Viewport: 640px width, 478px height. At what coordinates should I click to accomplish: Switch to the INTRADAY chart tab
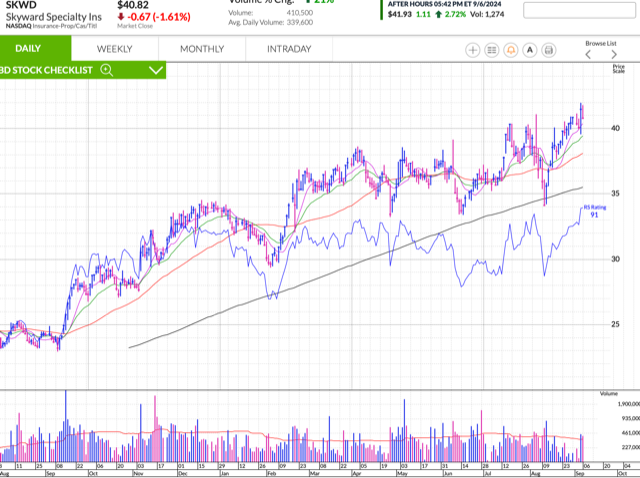point(289,49)
